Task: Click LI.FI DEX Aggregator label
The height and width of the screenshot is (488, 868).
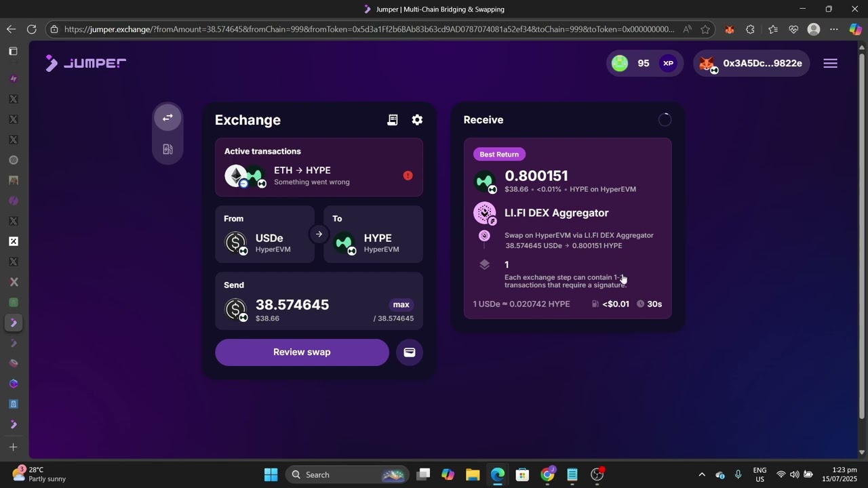Action: click(x=557, y=213)
